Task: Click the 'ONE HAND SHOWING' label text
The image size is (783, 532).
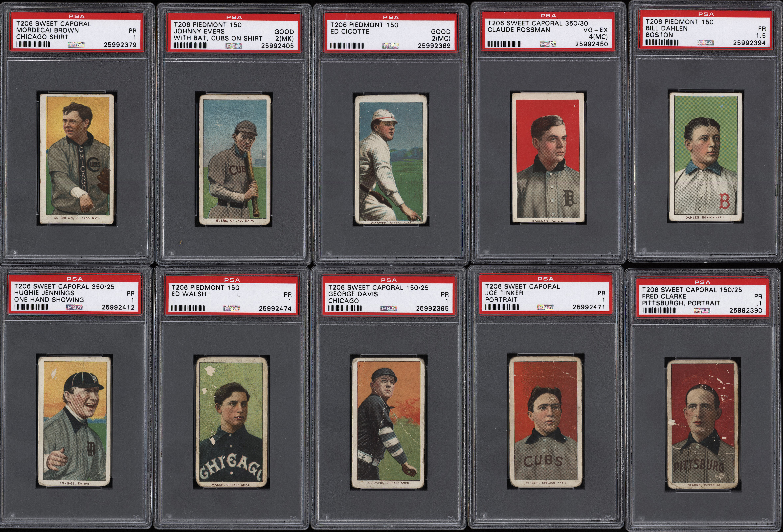Action: pyautogui.click(x=49, y=300)
